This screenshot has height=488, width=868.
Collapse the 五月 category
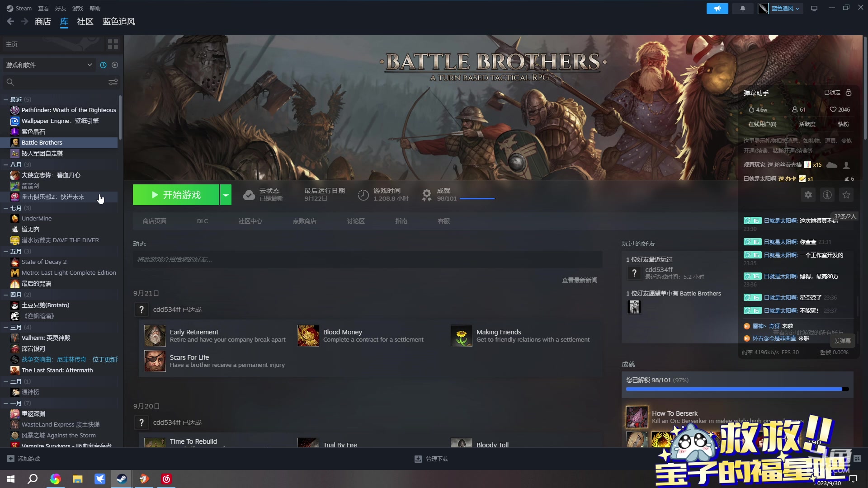coord(6,251)
